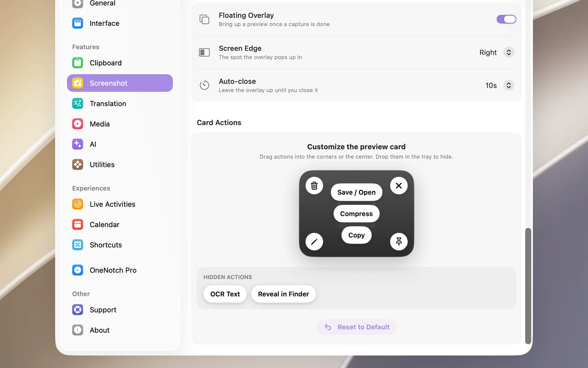This screenshot has width=588, height=368.
Task: Click the Clipboard sidebar icon
Action: pyautogui.click(x=78, y=63)
